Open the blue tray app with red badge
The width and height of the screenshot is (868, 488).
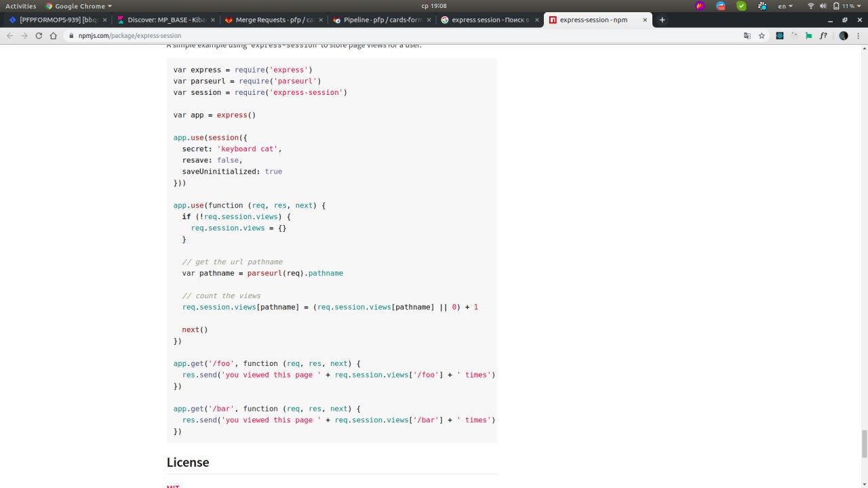point(721,6)
